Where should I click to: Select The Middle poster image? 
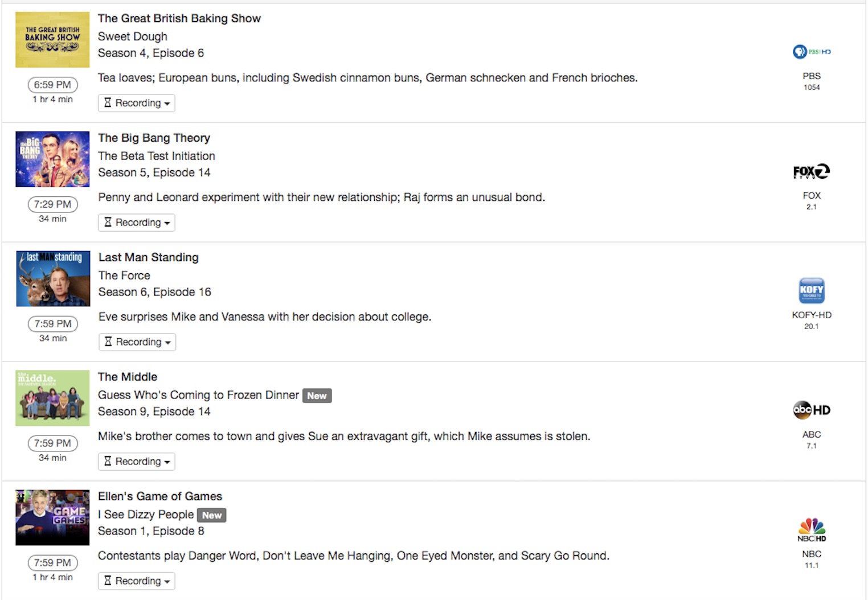pyautogui.click(x=52, y=398)
